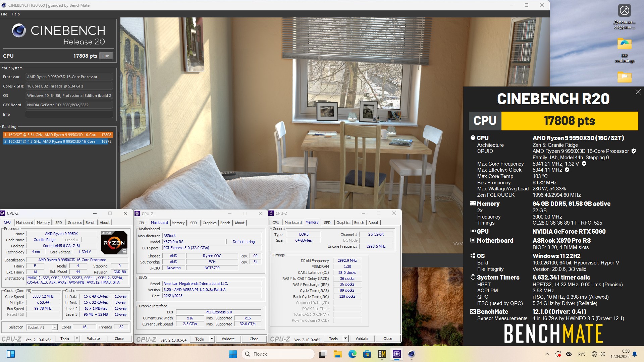This screenshot has height=362, width=644.
Task: Open the Help menu in Cinebench
Action: 16,14
